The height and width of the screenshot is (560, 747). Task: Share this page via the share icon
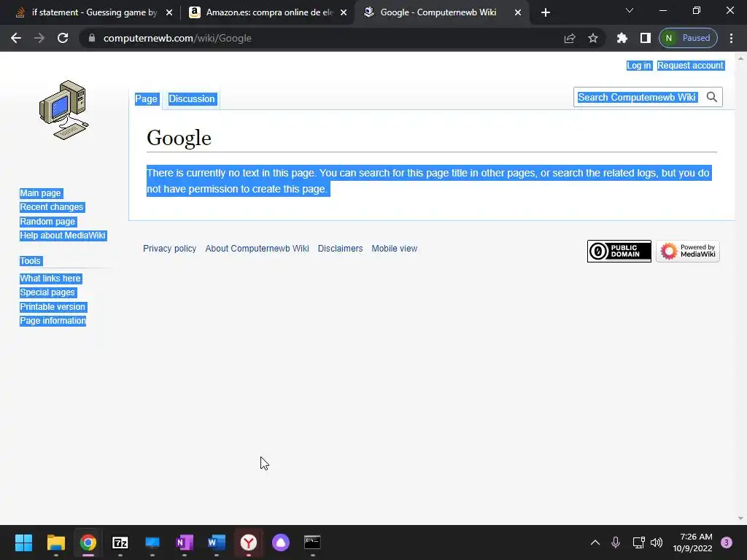[x=569, y=38]
